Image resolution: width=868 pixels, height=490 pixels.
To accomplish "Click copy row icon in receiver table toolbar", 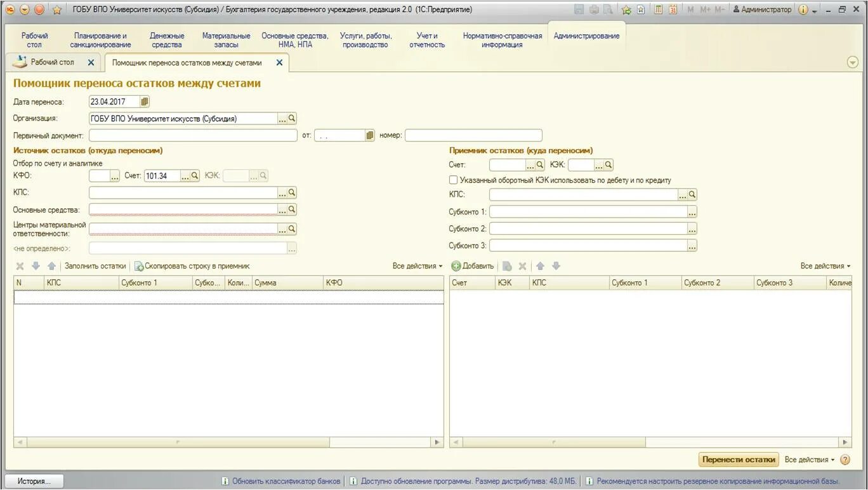I will tap(508, 266).
